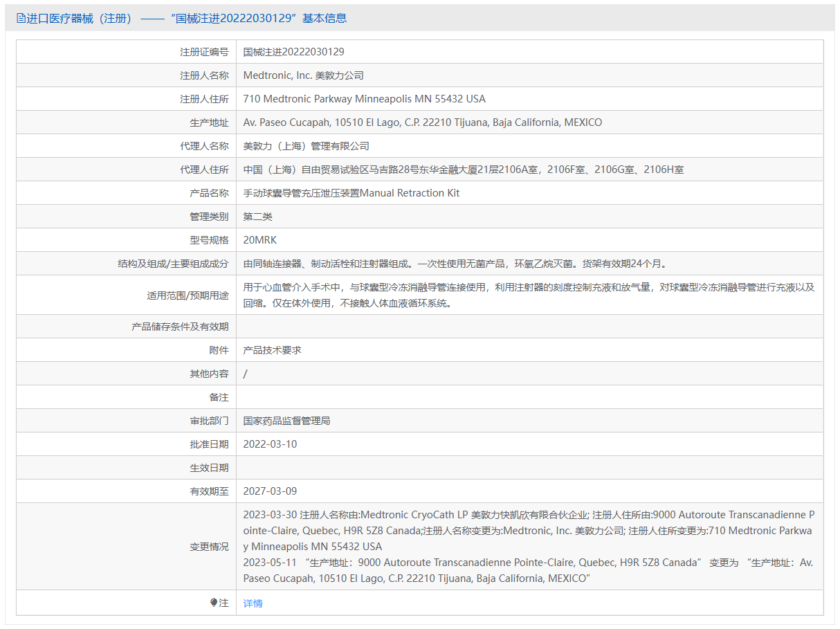Select agent address 中国（上海）自由贸易试验区 text
The width and height of the screenshot is (840, 629).
coord(464,170)
